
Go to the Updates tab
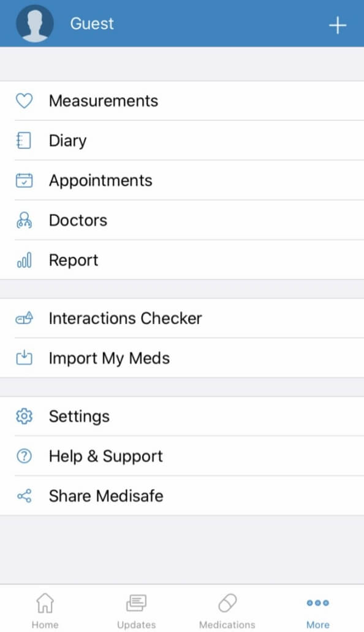[136, 611]
